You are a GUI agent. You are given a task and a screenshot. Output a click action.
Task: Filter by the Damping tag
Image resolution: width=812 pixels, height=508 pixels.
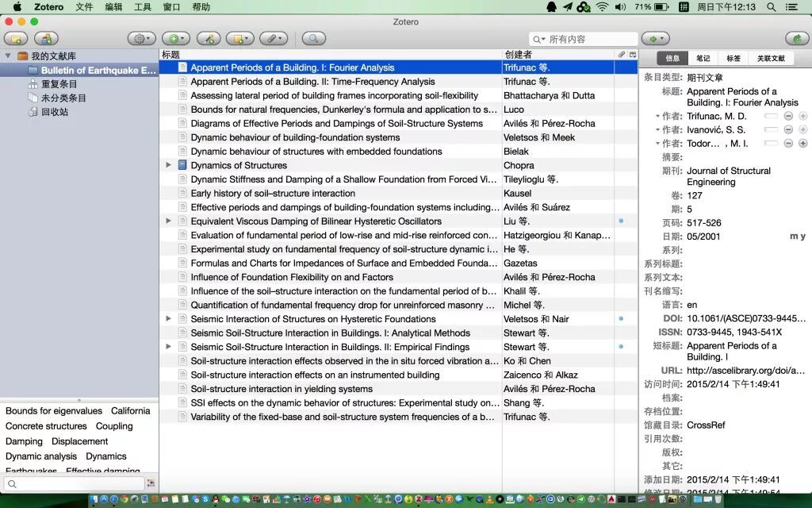(24, 441)
